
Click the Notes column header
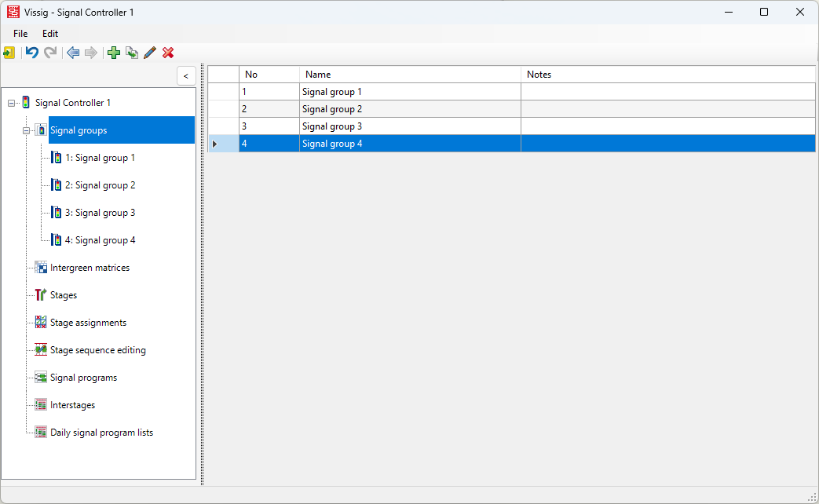point(667,75)
